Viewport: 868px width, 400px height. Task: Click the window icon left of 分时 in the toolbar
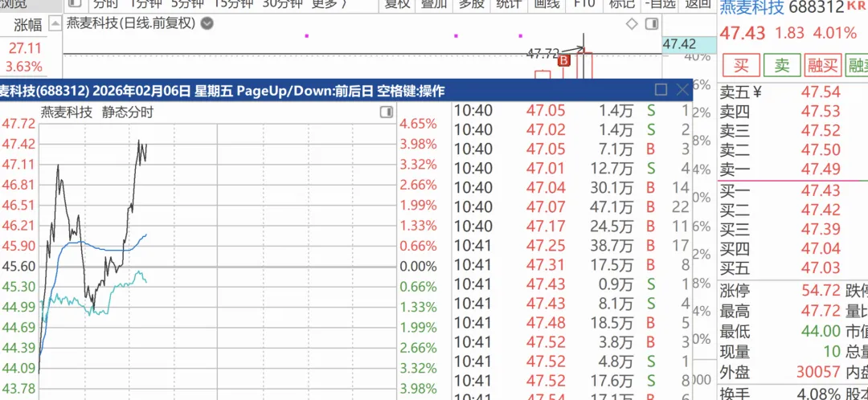click(x=76, y=3)
